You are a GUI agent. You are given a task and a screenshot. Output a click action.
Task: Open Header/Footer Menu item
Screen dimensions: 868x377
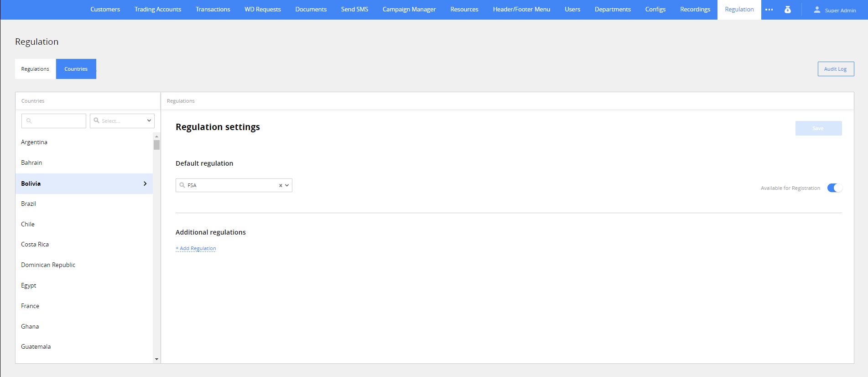tap(521, 10)
